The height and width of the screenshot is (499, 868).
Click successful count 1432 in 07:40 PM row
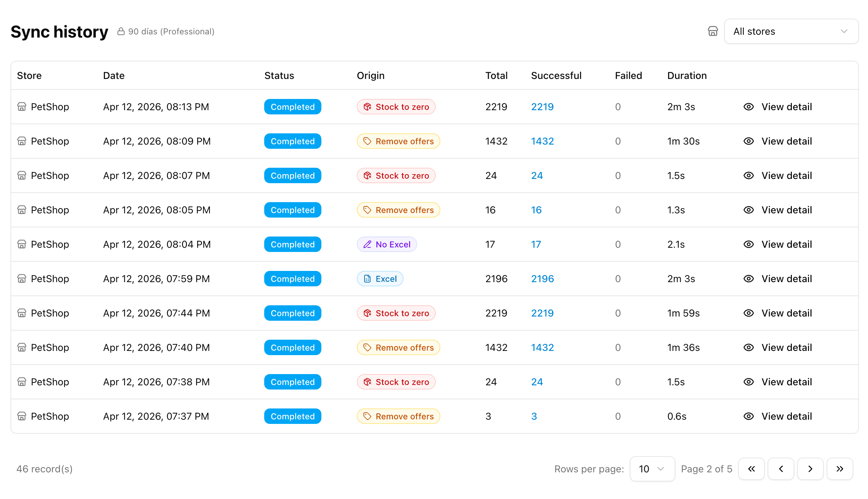point(542,347)
